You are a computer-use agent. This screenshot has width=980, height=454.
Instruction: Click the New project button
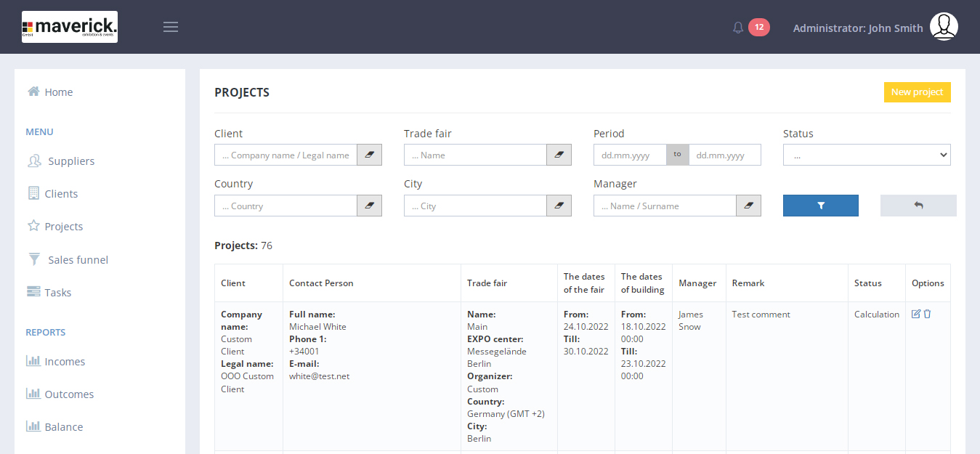click(x=917, y=92)
